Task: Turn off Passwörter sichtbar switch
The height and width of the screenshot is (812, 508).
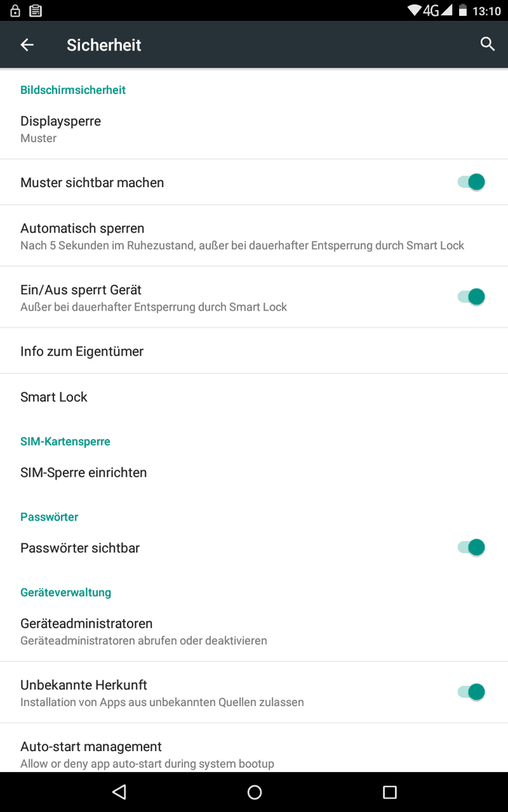Action: click(470, 547)
